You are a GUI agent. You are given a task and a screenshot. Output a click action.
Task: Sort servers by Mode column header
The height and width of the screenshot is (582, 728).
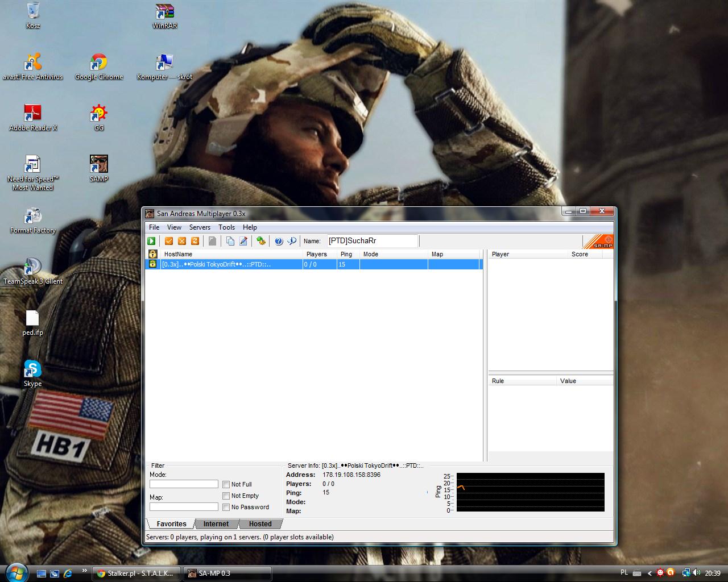pos(394,254)
